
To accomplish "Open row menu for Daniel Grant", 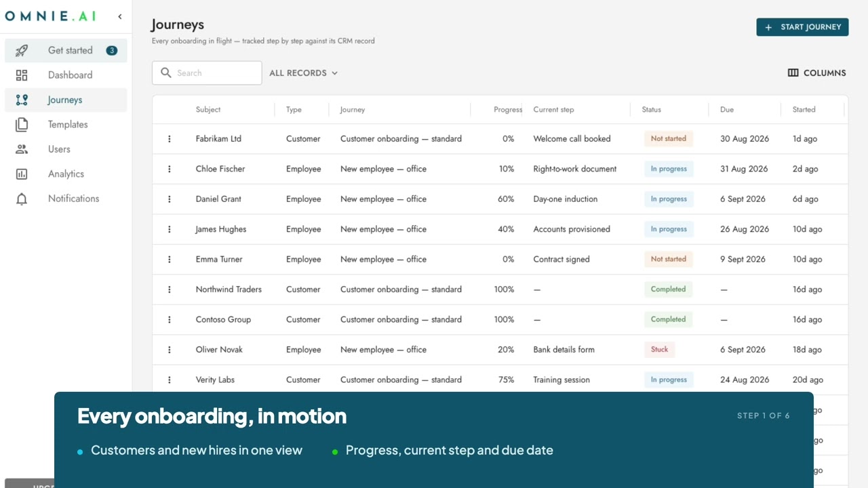I will pyautogui.click(x=170, y=199).
